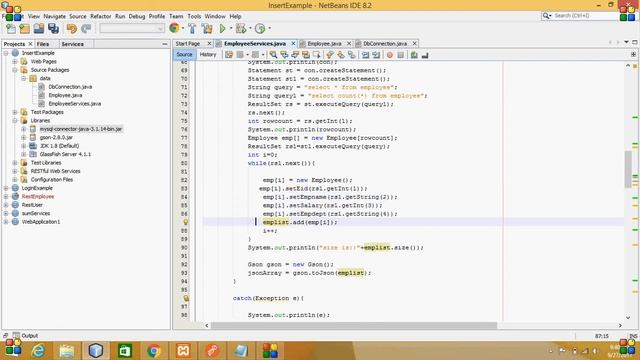640x360 pixels.
Task: Click the Undo toolbar icon
Action: point(72,29)
